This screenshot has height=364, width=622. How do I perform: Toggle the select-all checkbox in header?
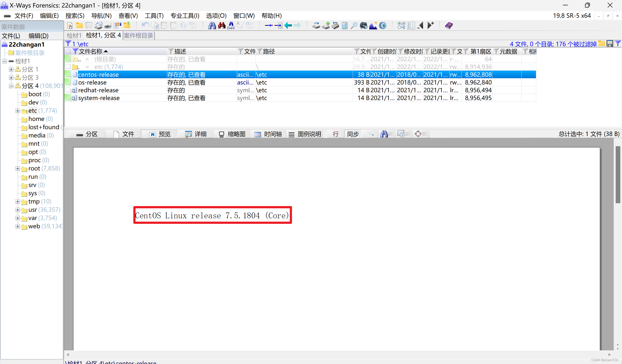pos(68,51)
